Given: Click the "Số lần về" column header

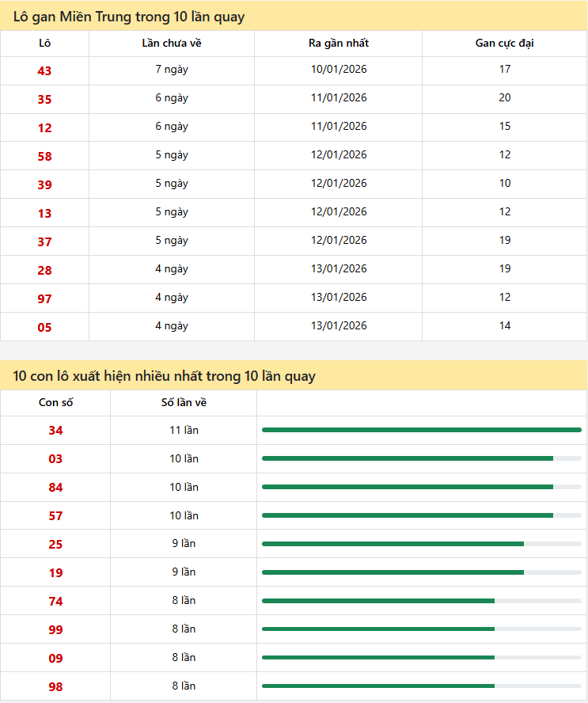Looking at the screenshot, I should [x=184, y=402].
